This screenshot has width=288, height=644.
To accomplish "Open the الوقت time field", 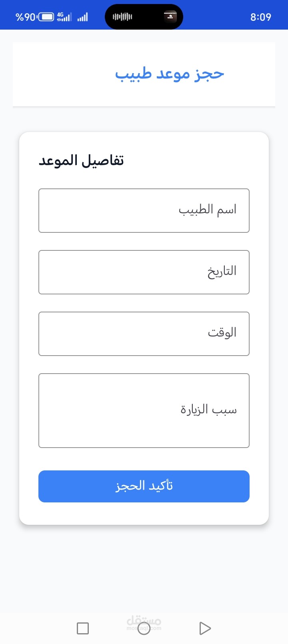I will (144, 334).
